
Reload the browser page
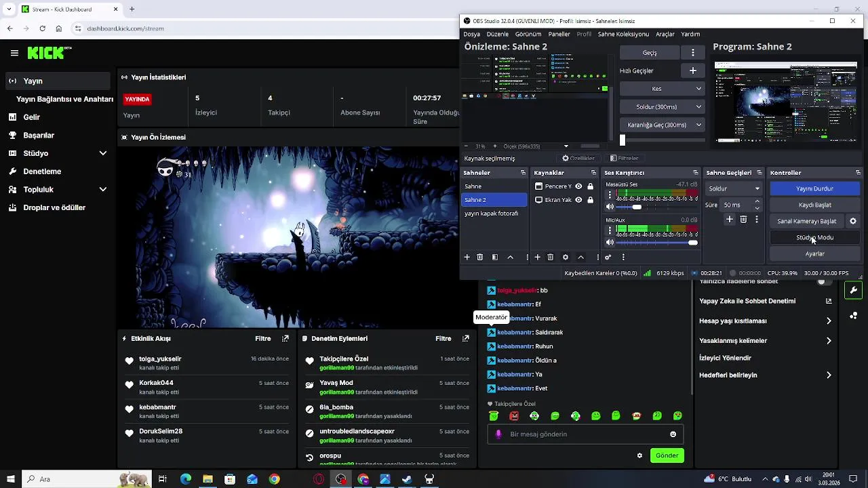[x=43, y=28]
